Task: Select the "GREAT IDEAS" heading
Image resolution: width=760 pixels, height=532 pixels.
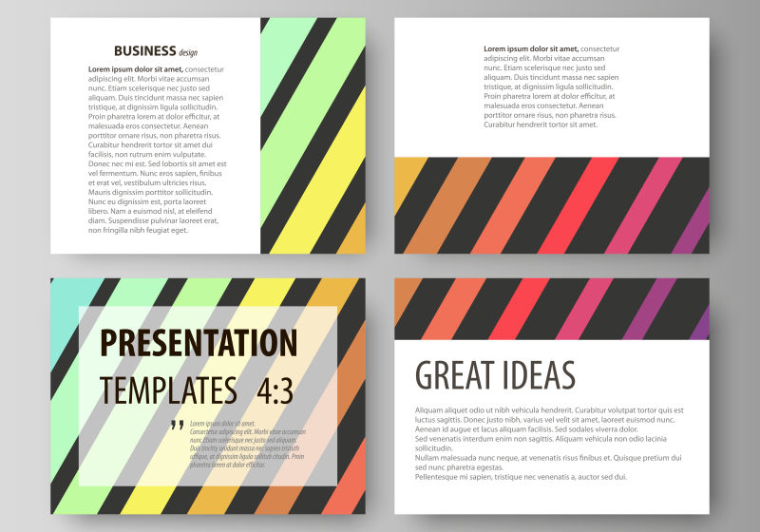Action: point(495,374)
